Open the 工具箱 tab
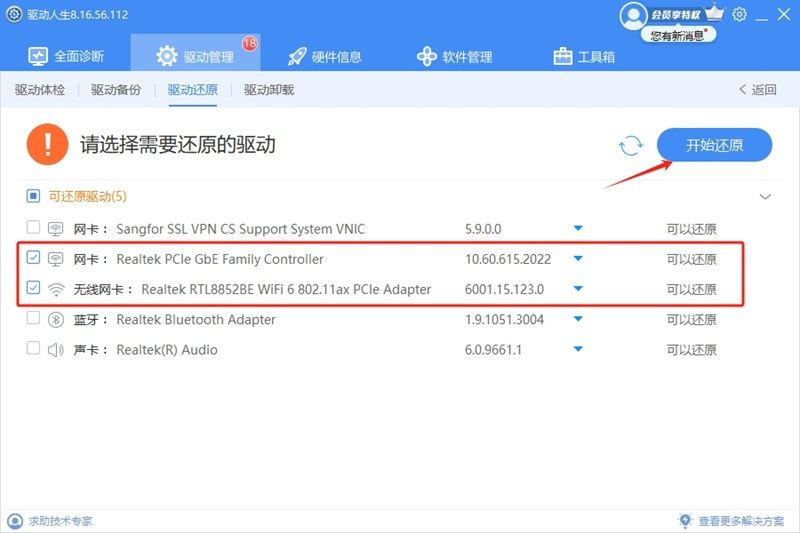 (584, 56)
